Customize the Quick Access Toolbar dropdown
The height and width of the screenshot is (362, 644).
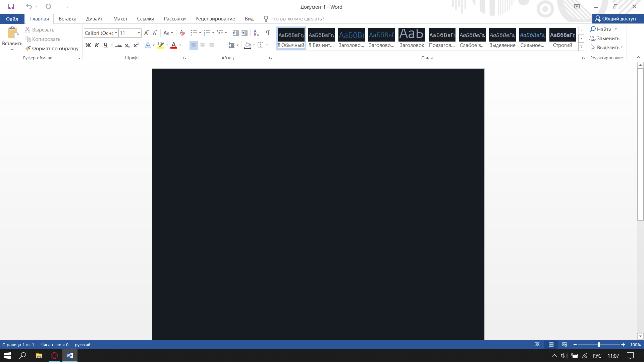point(67,6)
